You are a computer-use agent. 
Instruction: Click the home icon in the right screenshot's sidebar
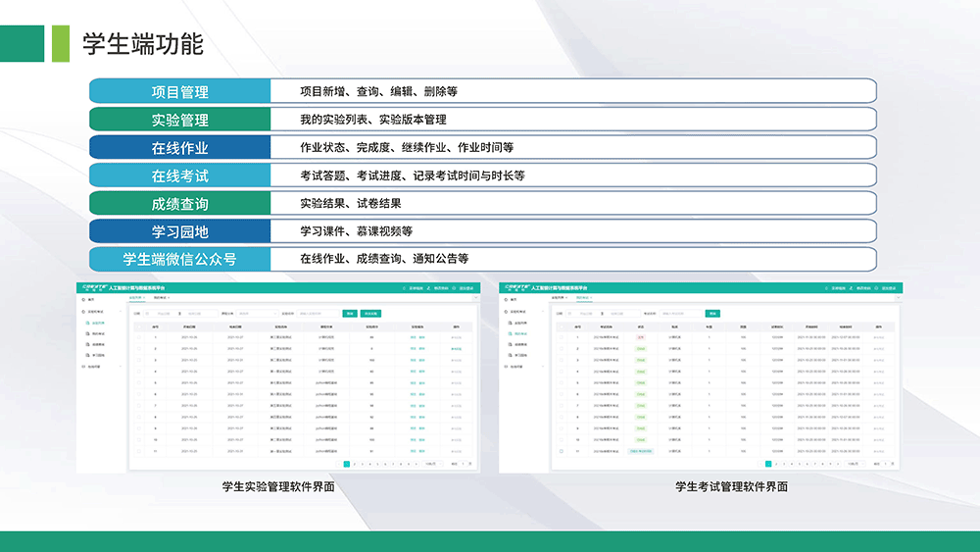(507, 299)
